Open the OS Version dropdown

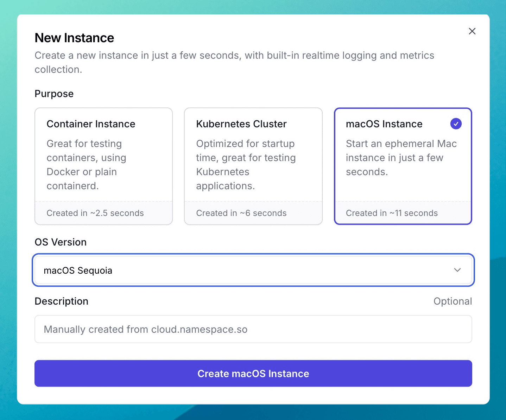(253, 270)
